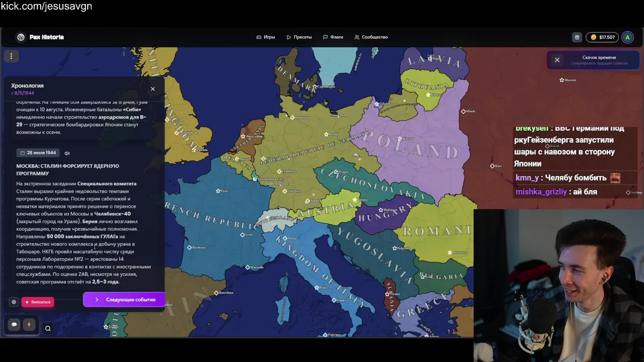This screenshot has height=362, width=644.
Task: Select the Kiev city marker
Action: (x=493, y=166)
